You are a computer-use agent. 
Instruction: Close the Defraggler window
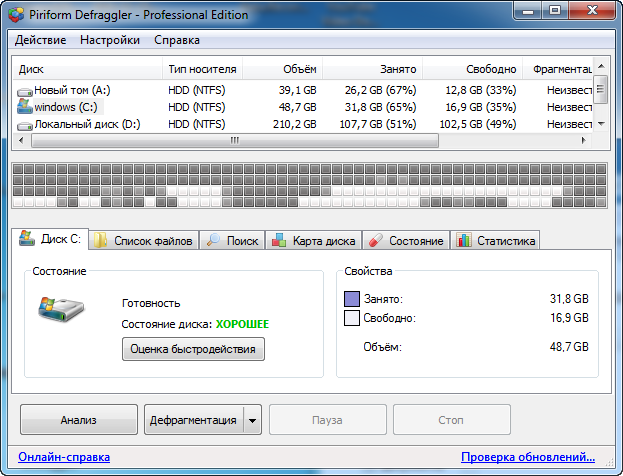coord(592,11)
